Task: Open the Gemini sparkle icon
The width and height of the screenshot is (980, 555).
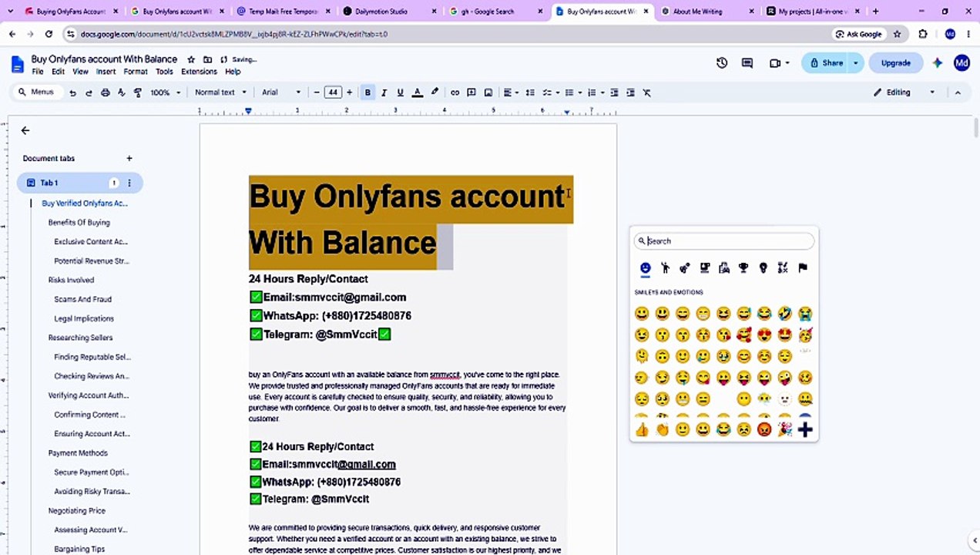Action: pos(937,63)
